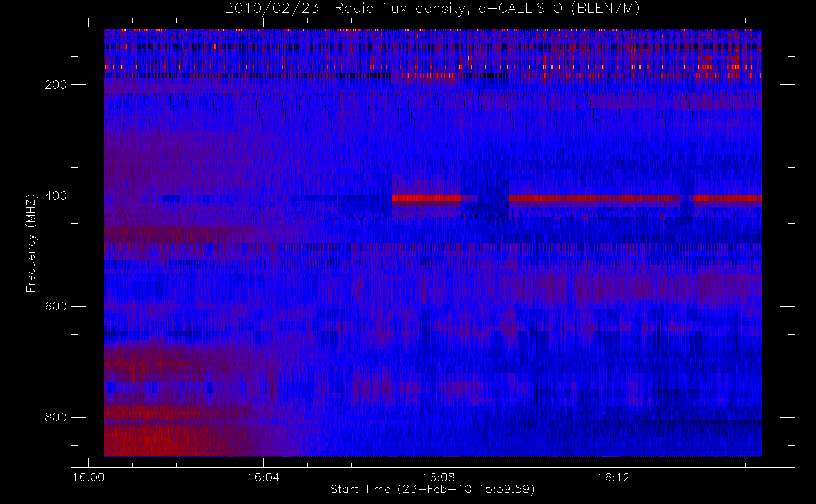Click the bright red 400 MHz band near 16:08
This screenshot has width=816, height=504.
click(427, 198)
